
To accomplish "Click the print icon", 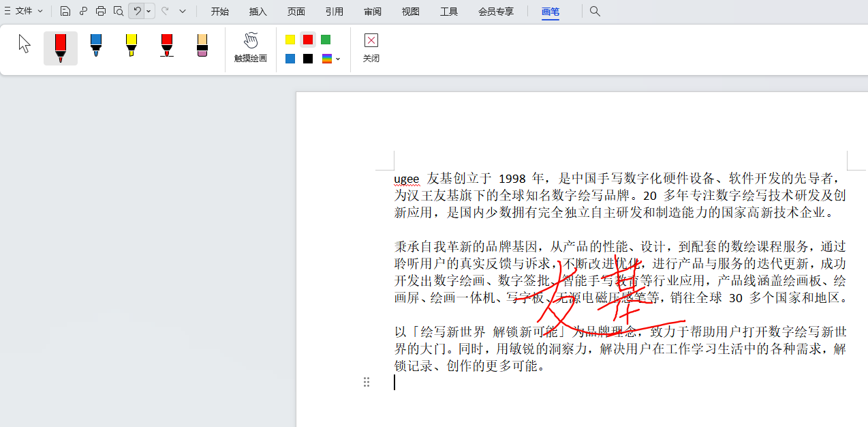I will [101, 11].
